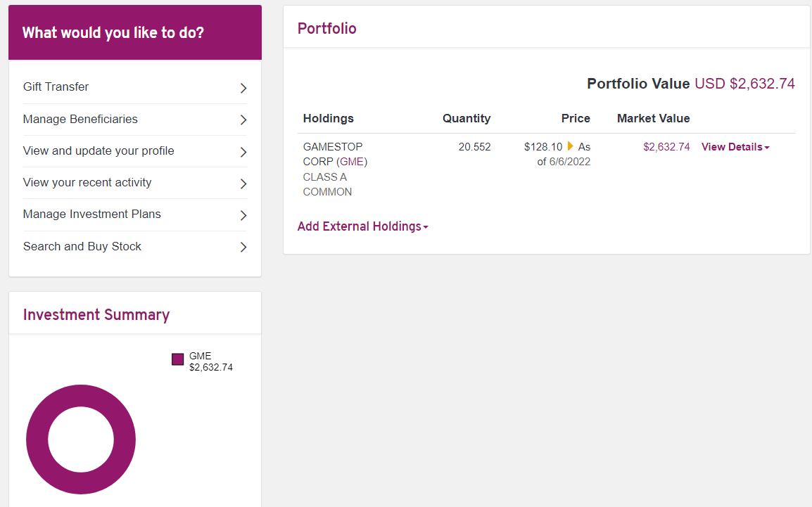Choose Search and Buy Stock

click(82, 246)
